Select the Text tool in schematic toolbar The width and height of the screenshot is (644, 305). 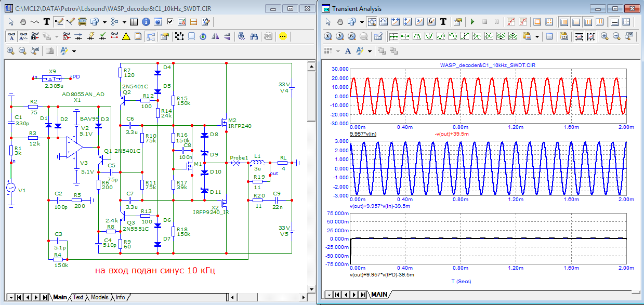(47, 22)
